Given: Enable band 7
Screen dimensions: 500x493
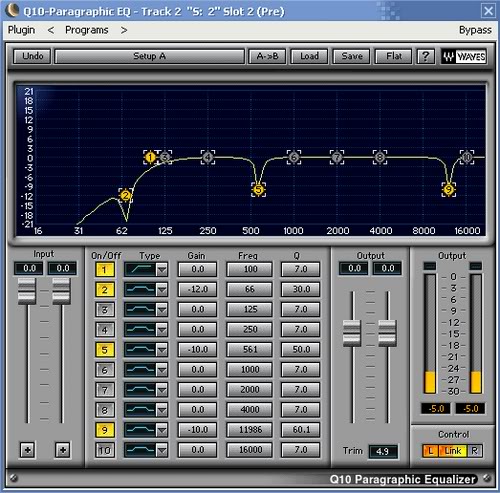Looking at the screenshot, I should coord(105,389).
